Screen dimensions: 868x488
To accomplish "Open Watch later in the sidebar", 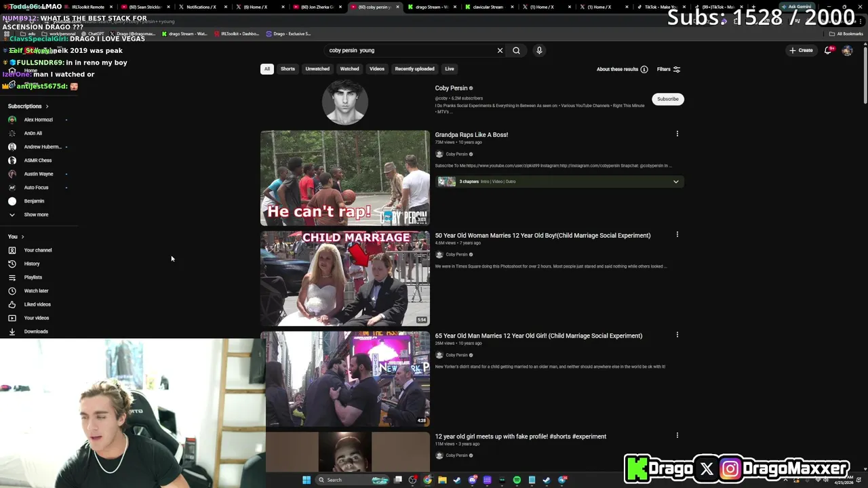I will pyautogui.click(x=36, y=291).
